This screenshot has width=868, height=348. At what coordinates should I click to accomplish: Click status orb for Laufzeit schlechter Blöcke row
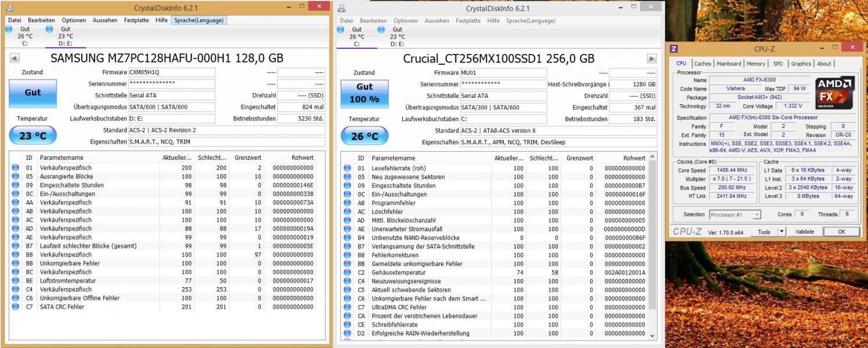coord(16,246)
